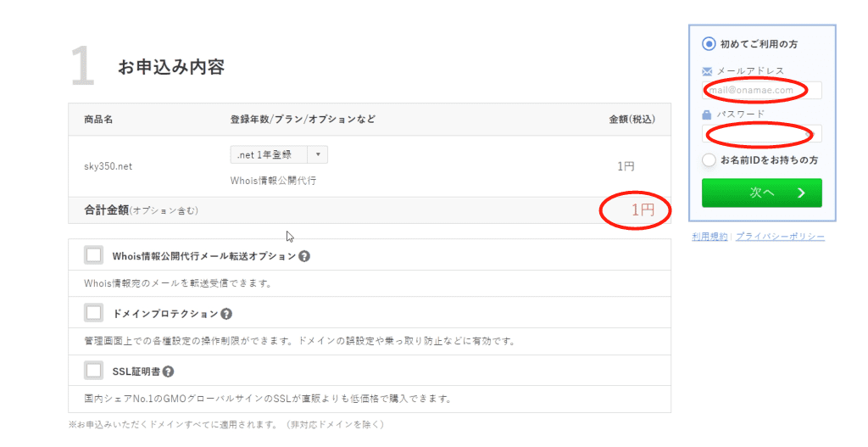This screenshot has height=447, width=868.
Task: Choose the お名前IDをお持ちの方 radio option
Action: tap(709, 159)
